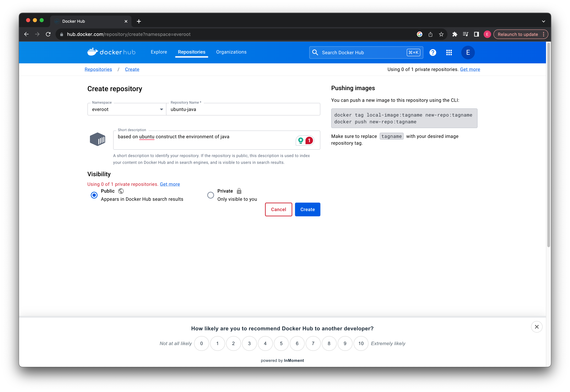
Task: Rate likelihood 10 in survey
Action: click(x=361, y=343)
